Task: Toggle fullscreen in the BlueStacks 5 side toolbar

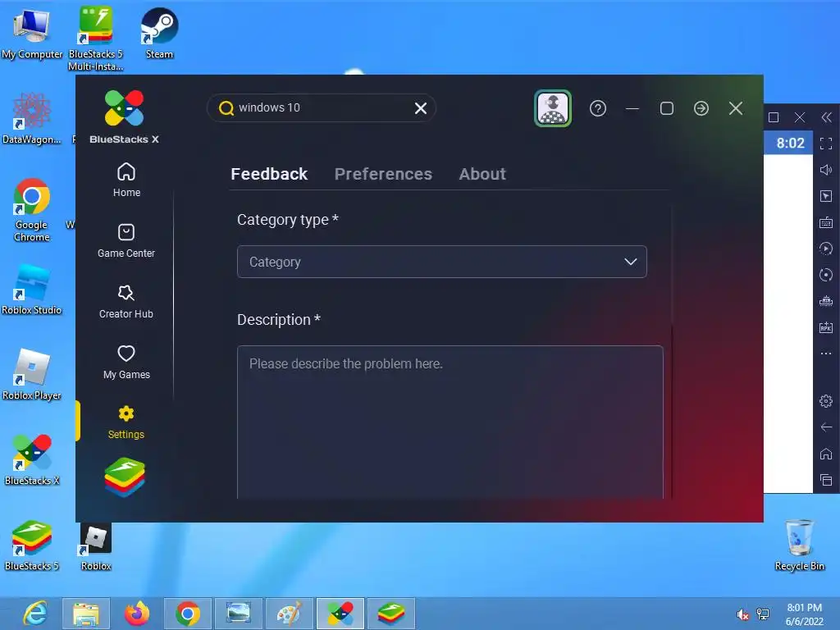Action: click(826, 144)
